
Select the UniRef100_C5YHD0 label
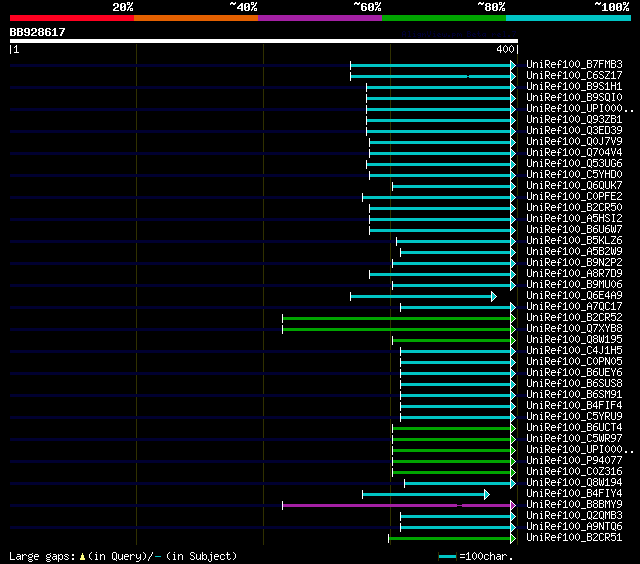click(x=574, y=175)
